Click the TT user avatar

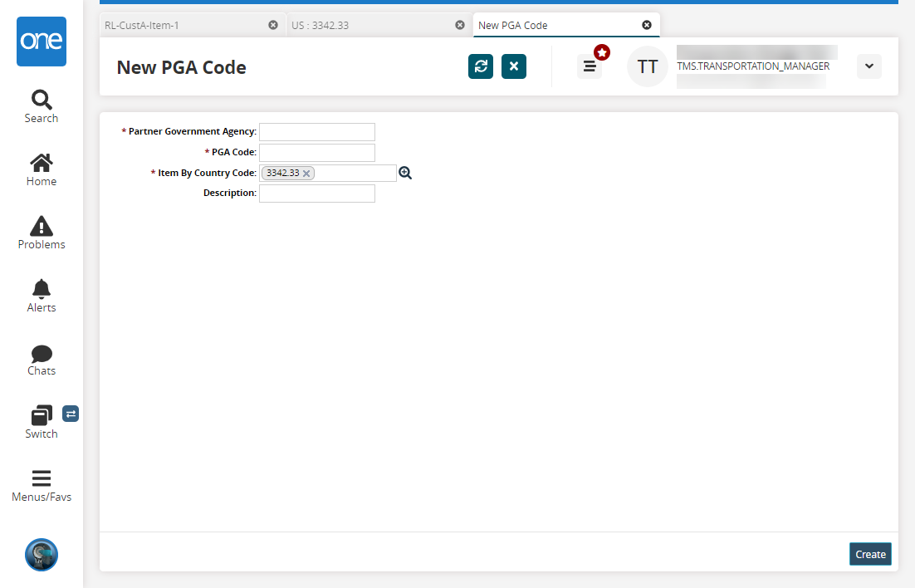tap(648, 66)
